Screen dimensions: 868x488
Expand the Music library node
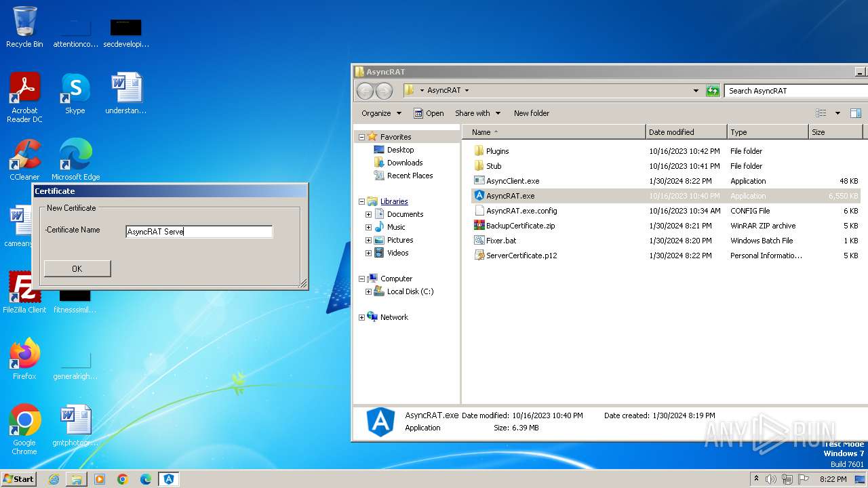(x=368, y=227)
